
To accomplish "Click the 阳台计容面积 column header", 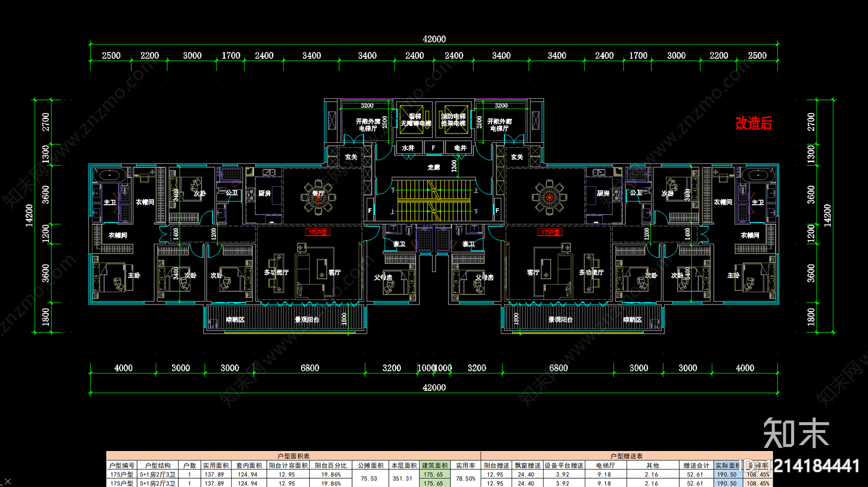I will click(288, 465).
